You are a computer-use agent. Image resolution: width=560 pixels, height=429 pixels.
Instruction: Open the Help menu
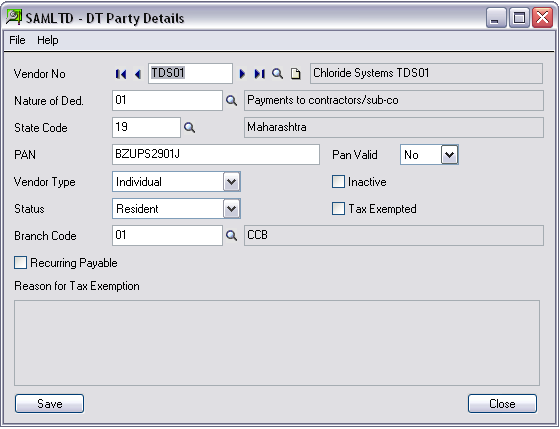(48, 40)
